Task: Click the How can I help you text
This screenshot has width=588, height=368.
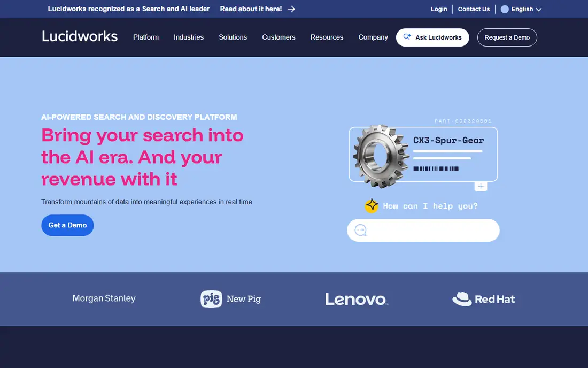Action: click(430, 206)
